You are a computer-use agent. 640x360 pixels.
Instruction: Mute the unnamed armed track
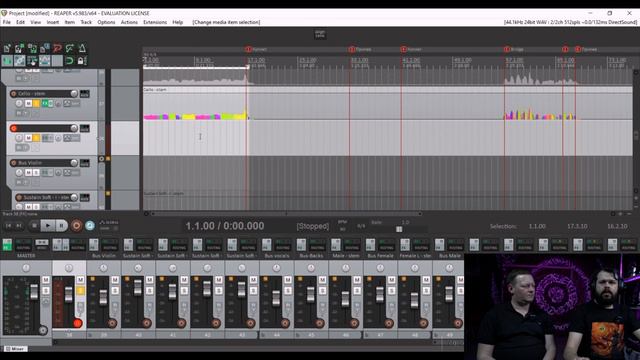tap(29, 138)
